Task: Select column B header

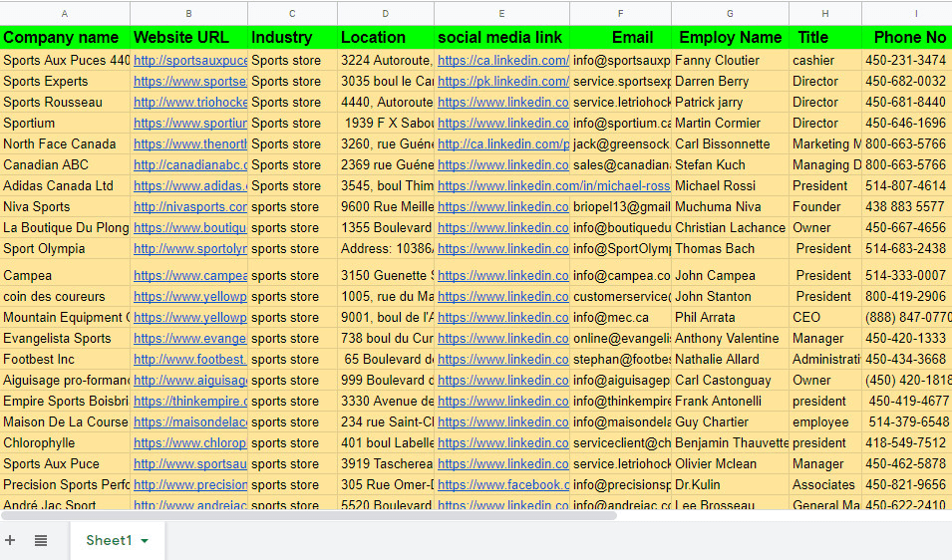Action: point(188,13)
